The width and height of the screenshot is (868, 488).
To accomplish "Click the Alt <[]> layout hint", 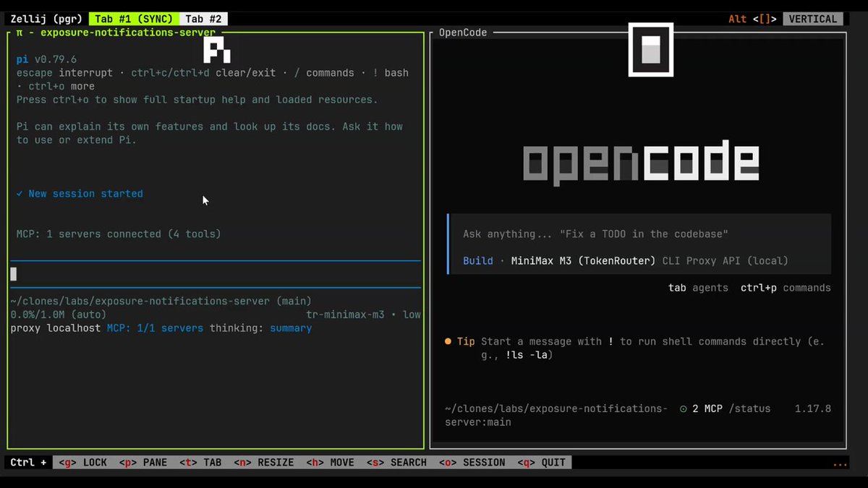I will (754, 19).
